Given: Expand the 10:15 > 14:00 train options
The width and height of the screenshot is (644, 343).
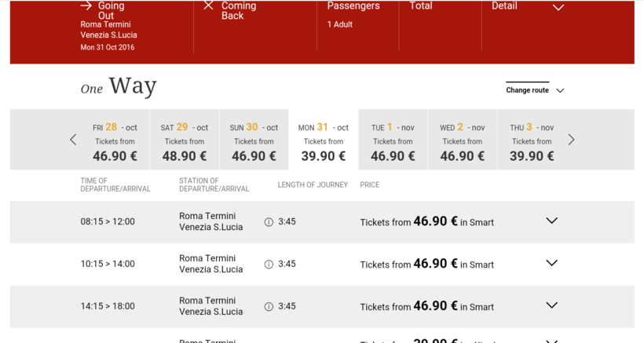Looking at the screenshot, I should 551,263.
